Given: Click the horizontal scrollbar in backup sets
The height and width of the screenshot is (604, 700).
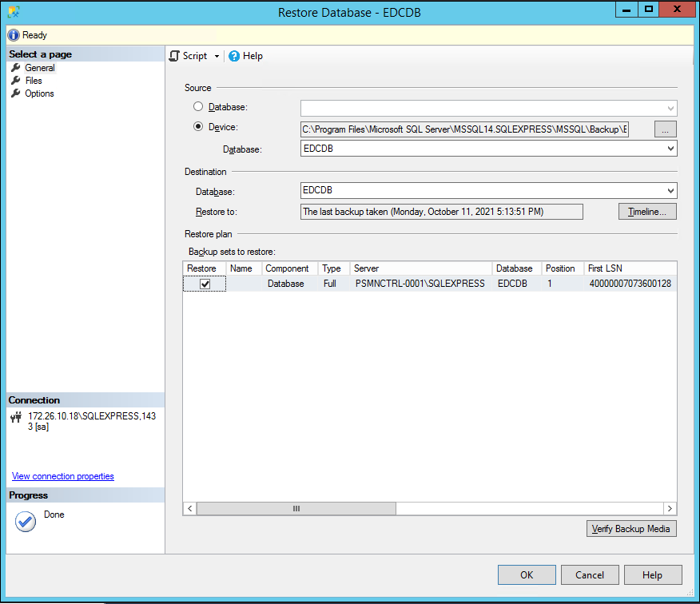Looking at the screenshot, I should 296,508.
